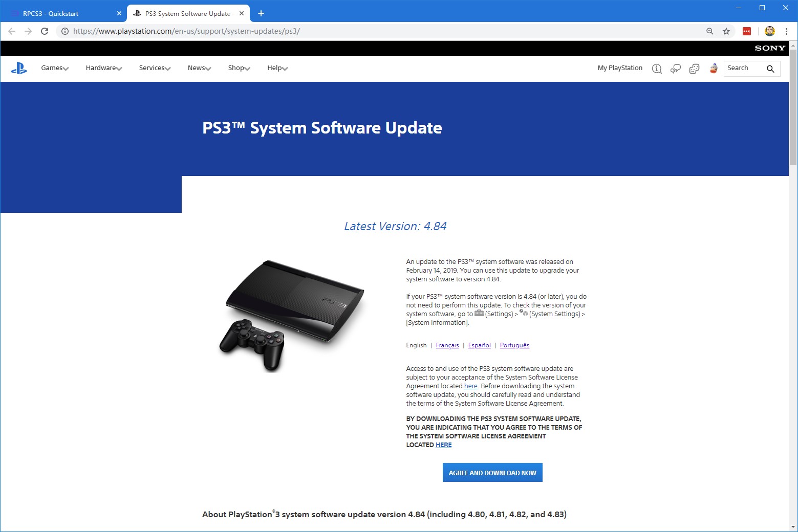This screenshot has height=532, width=798.
Task: Click the PlayStation logo in the navigation bar
Action: point(19,68)
